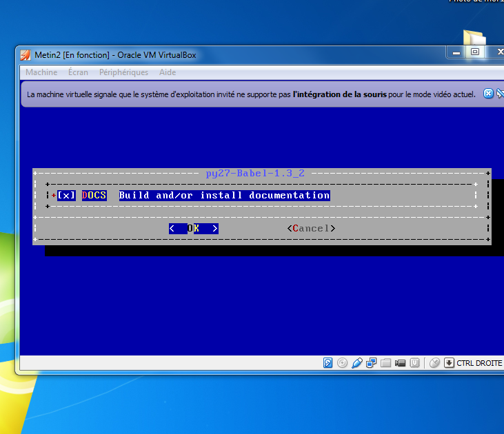The width and height of the screenshot is (504, 434).
Task: Select the OK button in the dialog
Action: click(x=194, y=229)
